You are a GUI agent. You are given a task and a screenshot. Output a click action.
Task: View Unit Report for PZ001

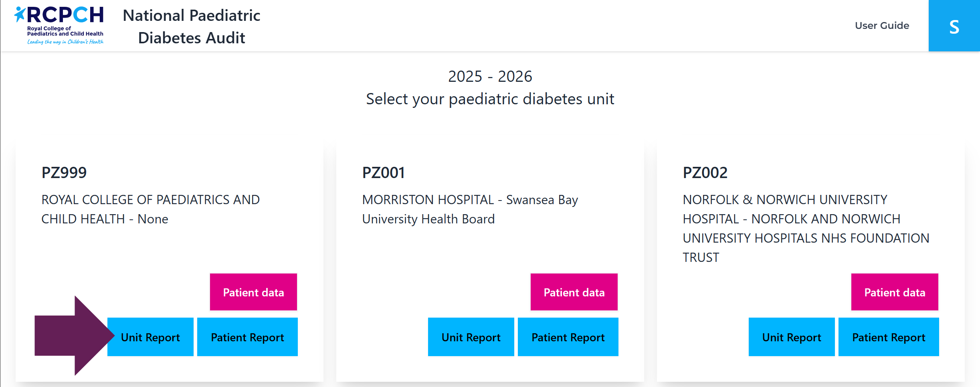pos(471,337)
